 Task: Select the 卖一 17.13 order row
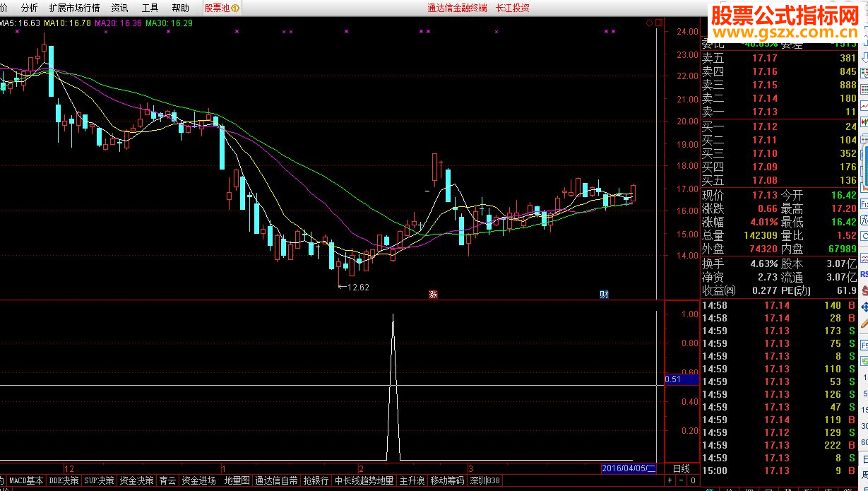(x=778, y=112)
